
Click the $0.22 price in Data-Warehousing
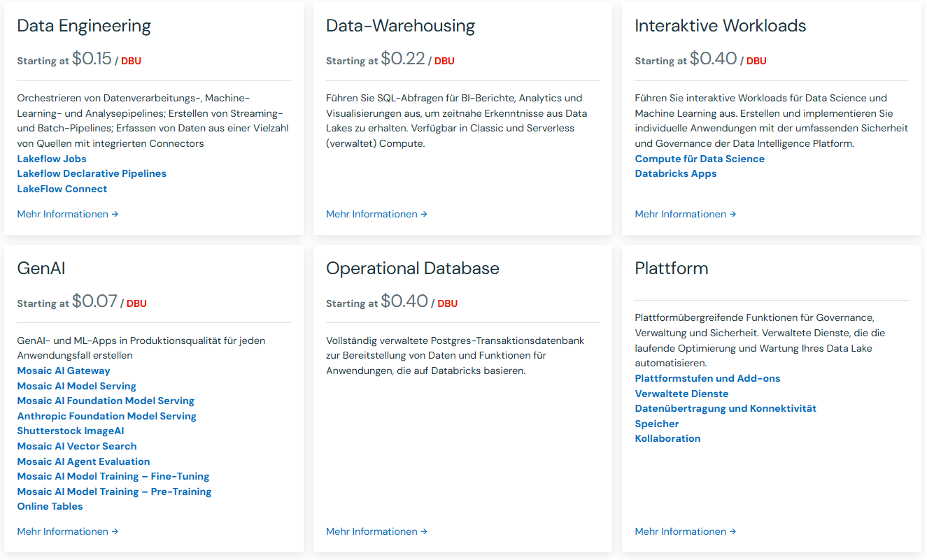pyautogui.click(x=403, y=59)
